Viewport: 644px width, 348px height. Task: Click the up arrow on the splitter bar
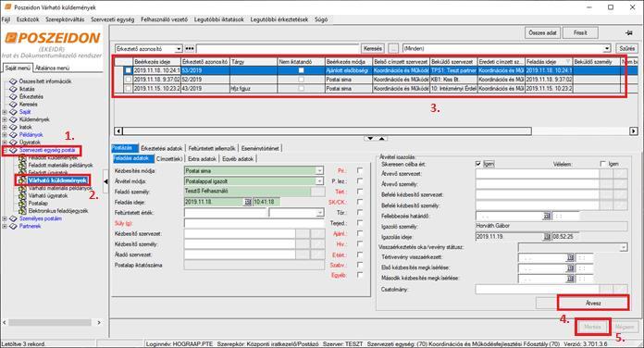pos(381,139)
